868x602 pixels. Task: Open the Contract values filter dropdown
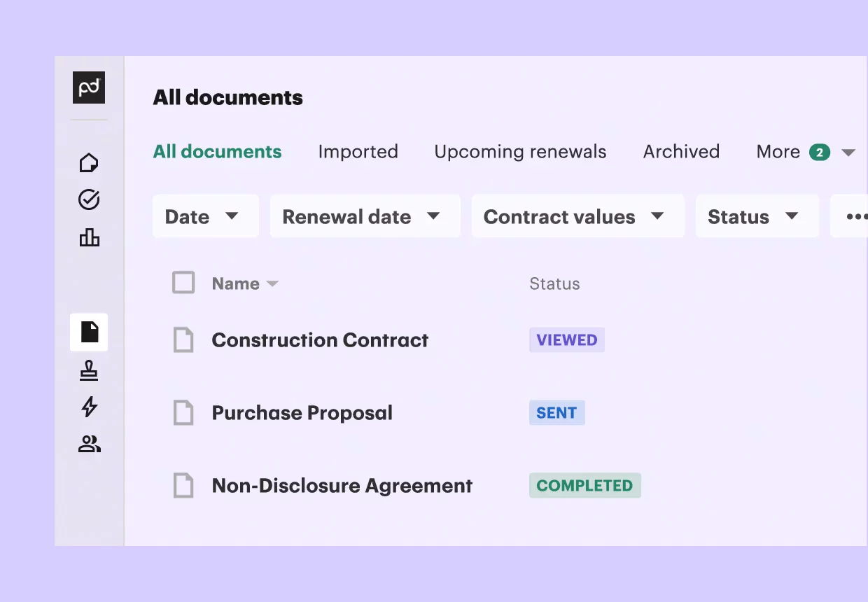pyautogui.click(x=578, y=216)
